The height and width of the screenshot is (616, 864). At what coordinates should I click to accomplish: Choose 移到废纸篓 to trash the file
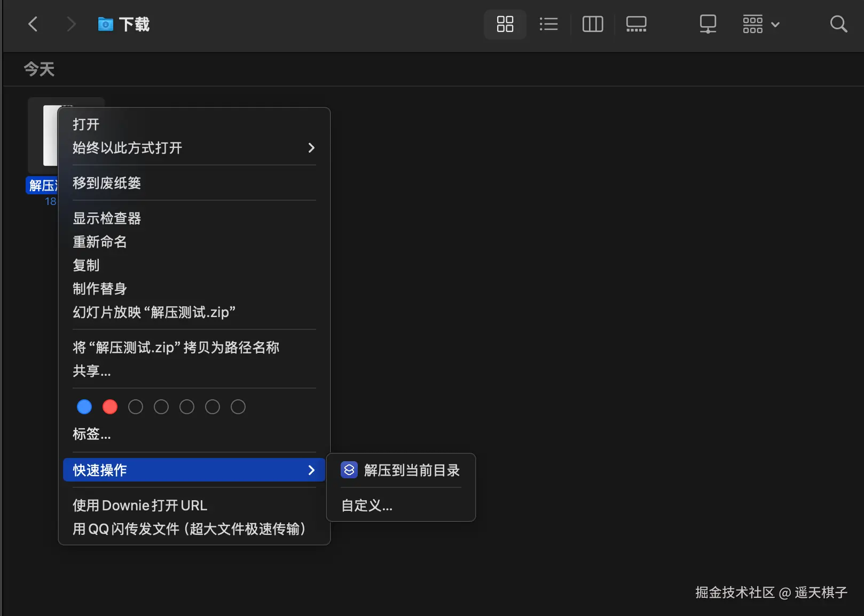194,183
